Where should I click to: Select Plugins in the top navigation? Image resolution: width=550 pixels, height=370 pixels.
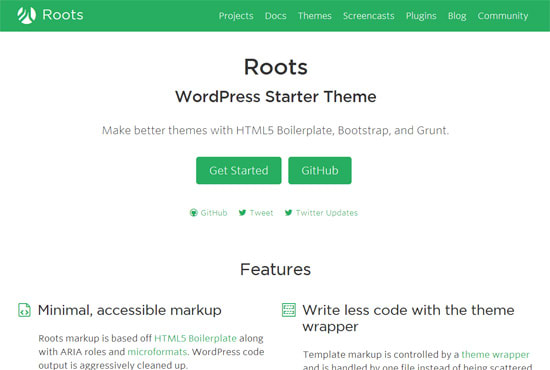421,16
